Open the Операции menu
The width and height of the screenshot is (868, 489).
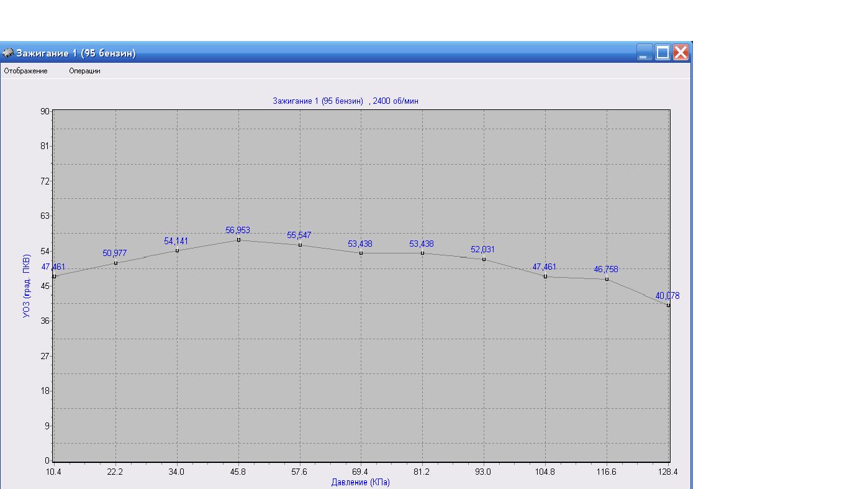coord(84,71)
